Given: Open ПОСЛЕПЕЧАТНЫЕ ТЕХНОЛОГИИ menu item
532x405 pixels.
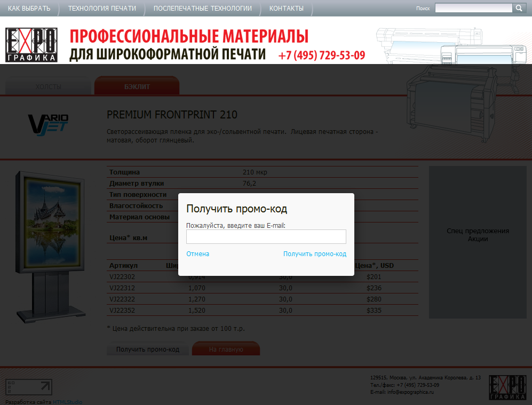Looking at the screenshot, I should click(203, 8).
